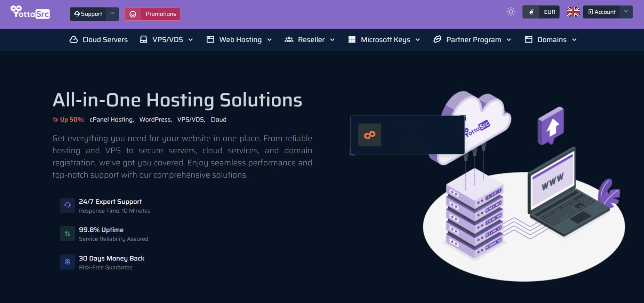Click the browser icon beside Domains

pyautogui.click(x=529, y=40)
